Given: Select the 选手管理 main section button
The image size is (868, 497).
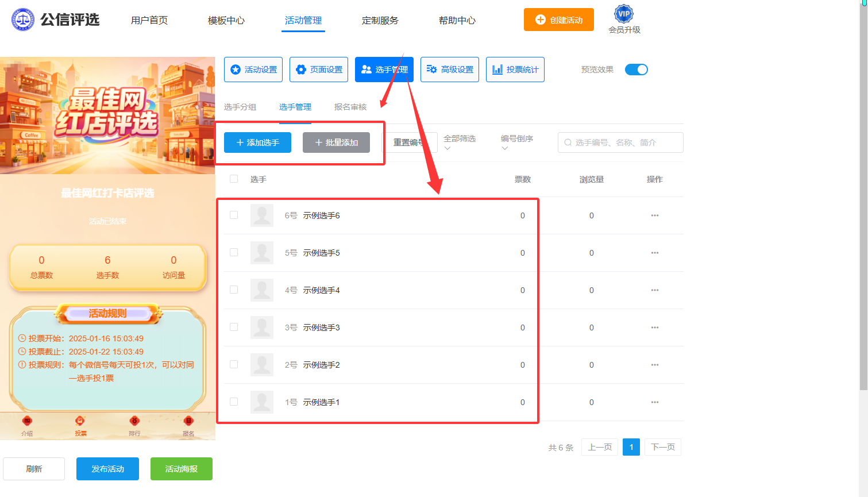Looking at the screenshot, I should coord(384,70).
